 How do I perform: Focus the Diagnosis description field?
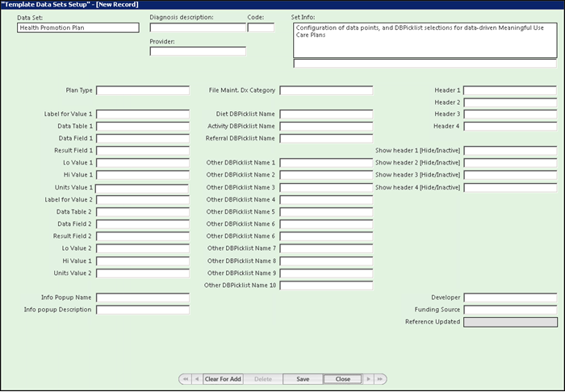tap(198, 27)
